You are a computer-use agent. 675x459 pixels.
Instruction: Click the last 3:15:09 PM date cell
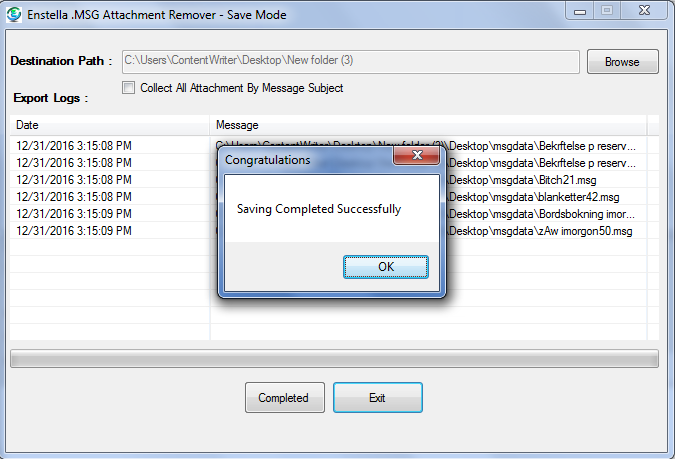(74, 231)
